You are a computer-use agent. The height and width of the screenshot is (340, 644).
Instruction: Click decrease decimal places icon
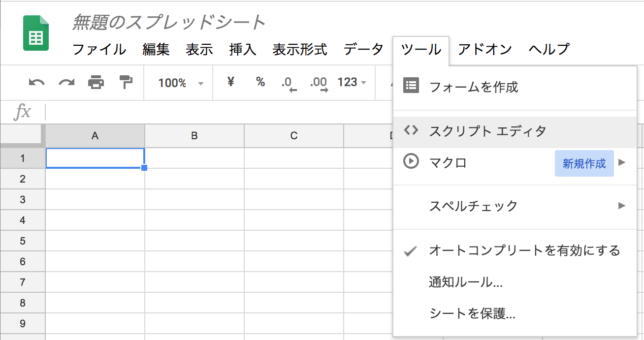(289, 83)
